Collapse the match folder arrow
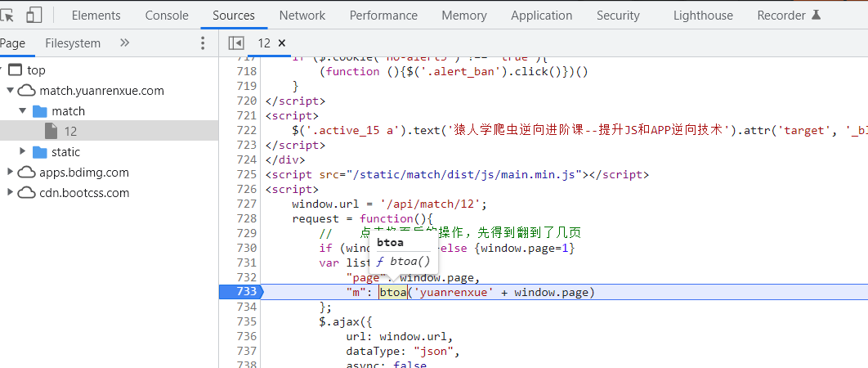This screenshot has width=868, height=368. [x=23, y=111]
